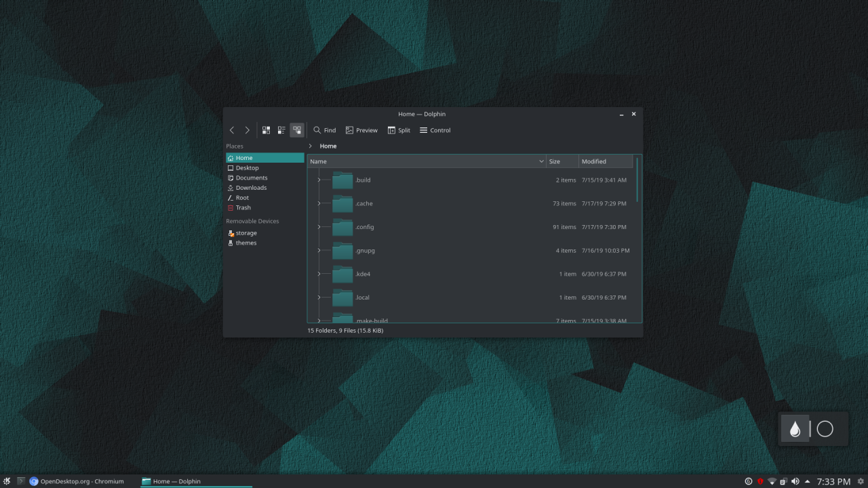Image resolution: width=868 pixels, height=488 pixels.
Task: Switch to Icons view mode
Action: [x=267, y=130]
